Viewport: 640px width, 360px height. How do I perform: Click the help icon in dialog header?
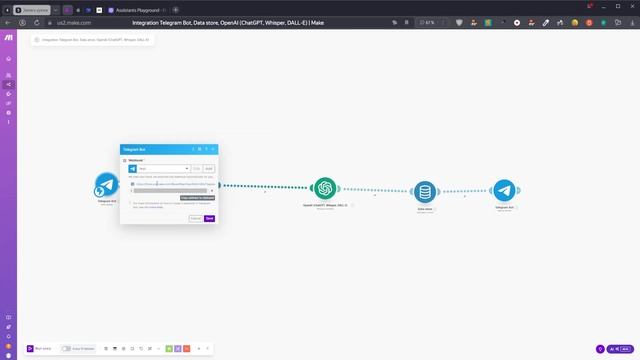coord(206,149)
